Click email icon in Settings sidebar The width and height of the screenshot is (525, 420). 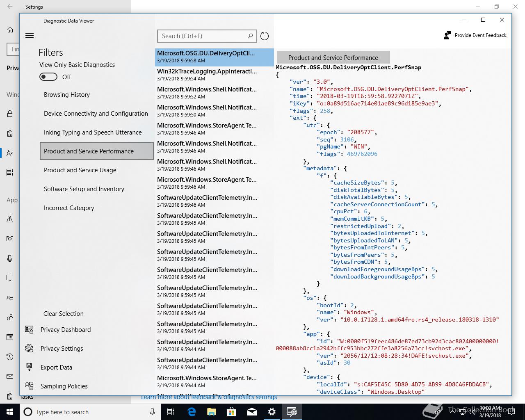click(10, 377)
